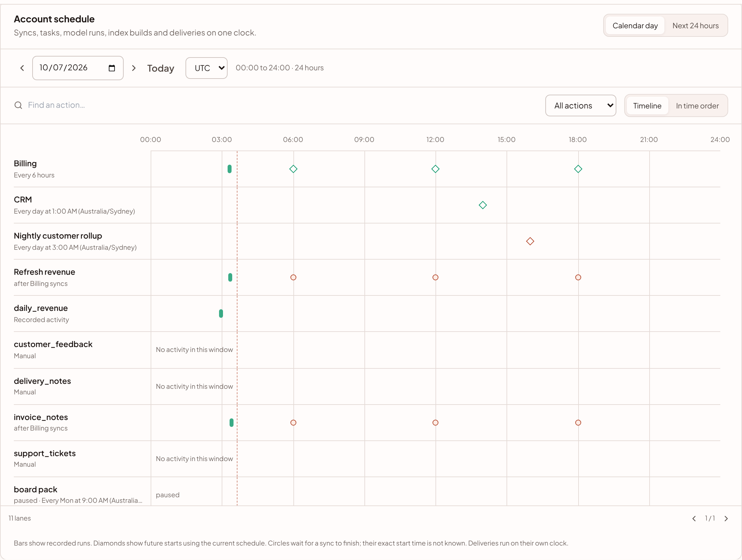Click the date field 10/07/2026
Viewport: 742px width, 560px height.
(78, 68)
